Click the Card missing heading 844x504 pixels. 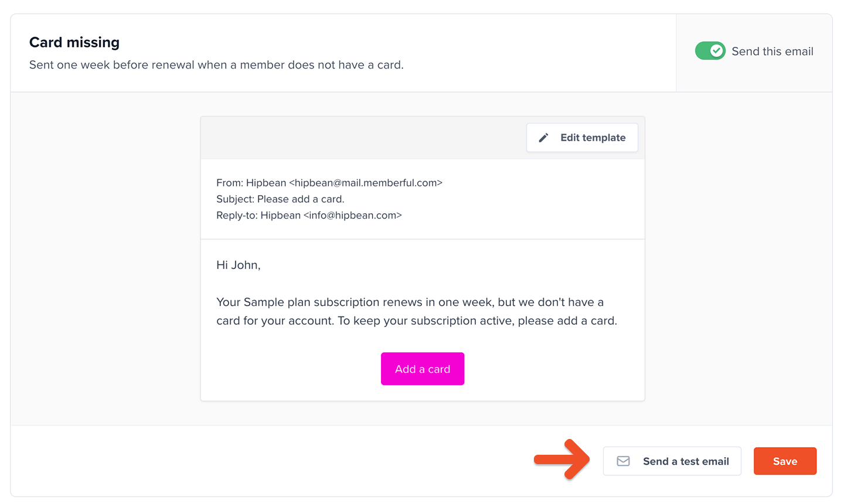(74, 42)
